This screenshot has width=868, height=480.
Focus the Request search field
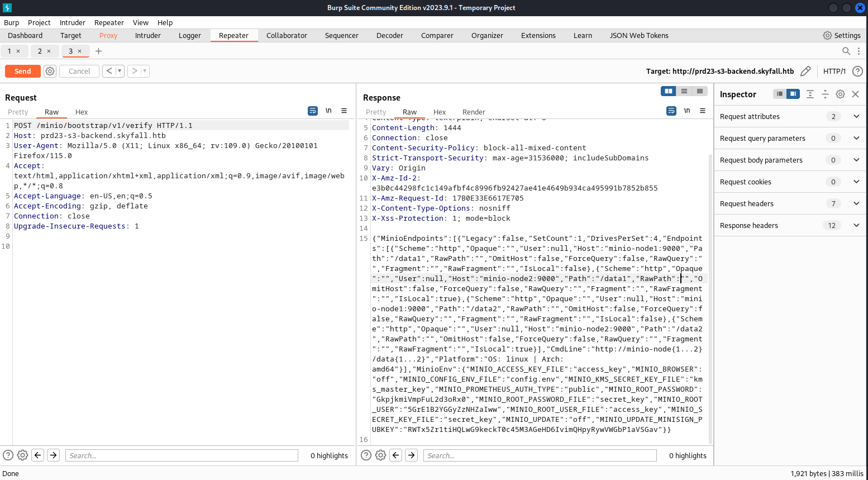pyautogui.click(x=182, y=455)
